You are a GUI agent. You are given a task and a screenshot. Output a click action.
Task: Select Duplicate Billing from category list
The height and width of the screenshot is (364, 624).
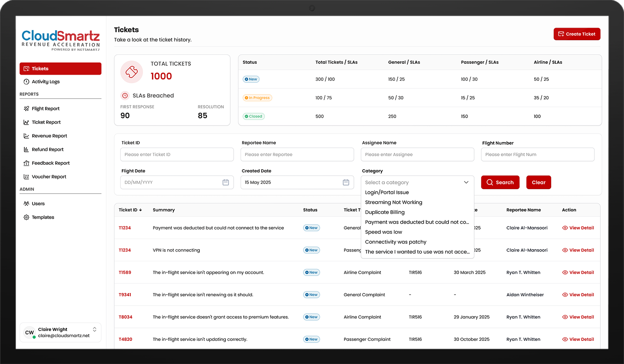tap(384, 212)
